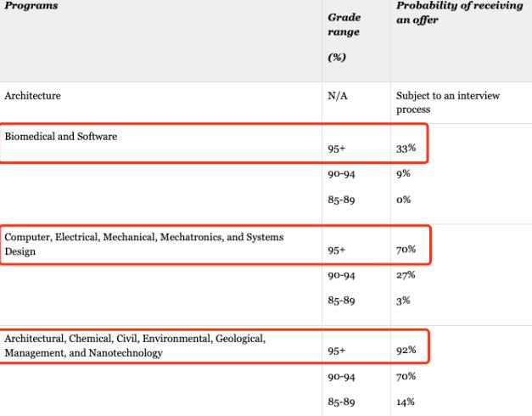Click the 95+ grade beside 33%
Screen dimensions: 532x416
(x=336, y=149)
